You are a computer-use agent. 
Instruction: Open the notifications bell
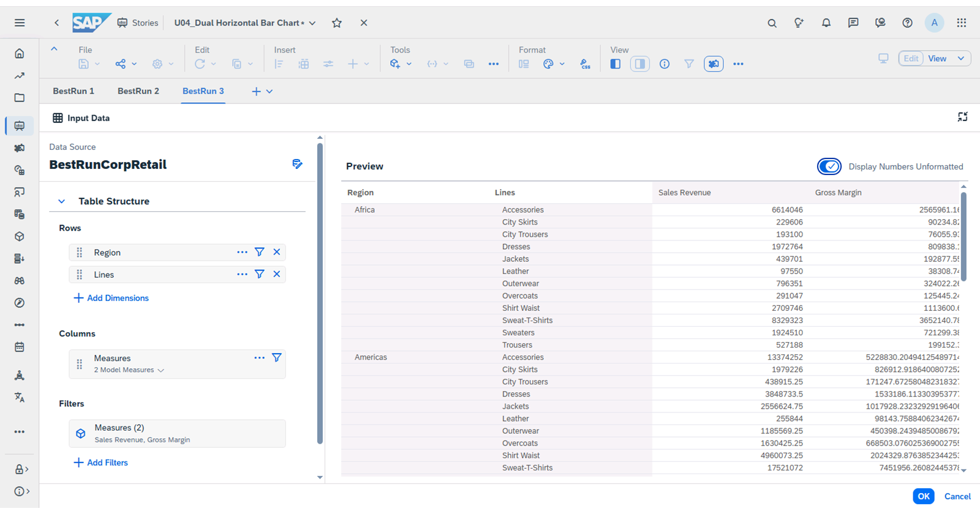click(x=826, y=23)
